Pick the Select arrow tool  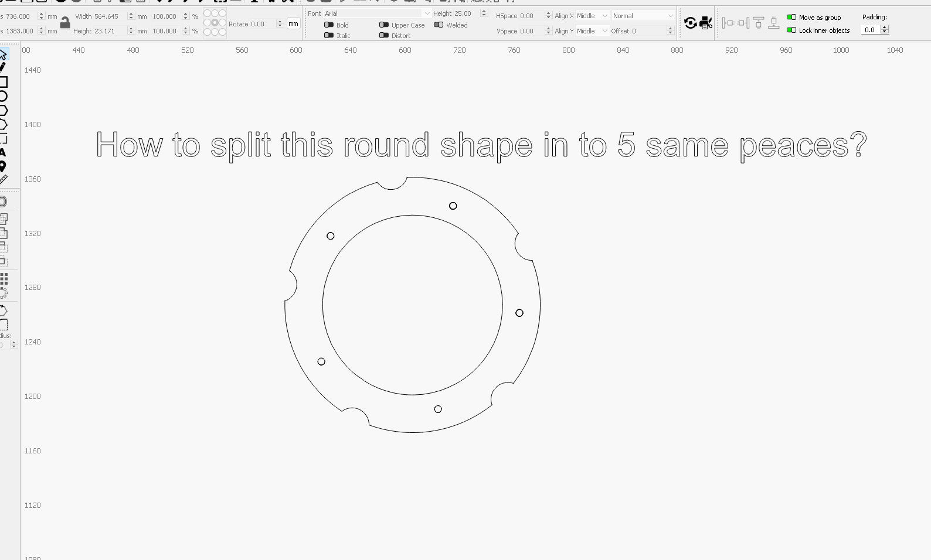click(x=3, y=54)
